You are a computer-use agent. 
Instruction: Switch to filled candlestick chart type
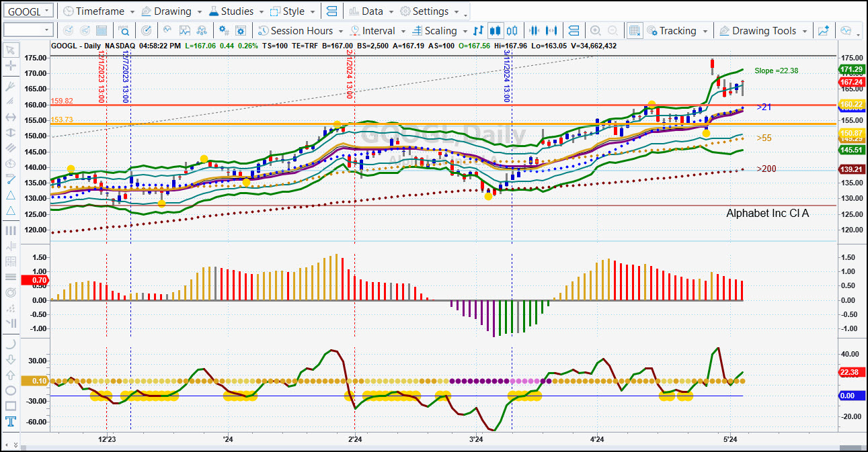(x=496, y=31)
